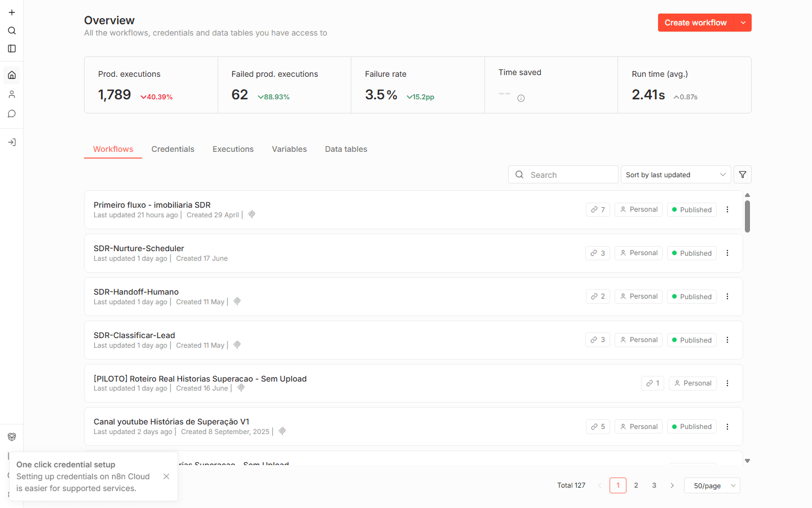Click the personal user icon in sidebar

click(x=12, y=94)
